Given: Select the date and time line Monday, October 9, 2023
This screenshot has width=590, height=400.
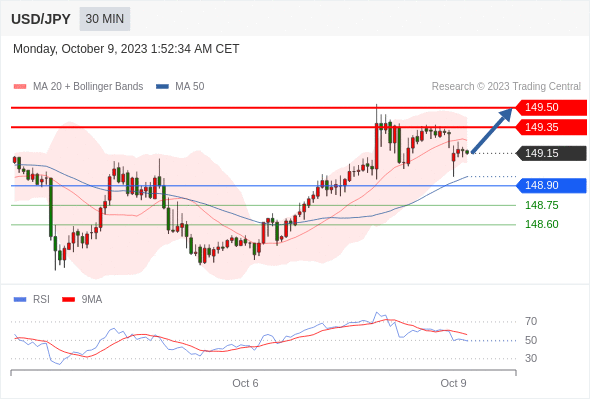Looking at the screenshot, I should click(126, 49).
